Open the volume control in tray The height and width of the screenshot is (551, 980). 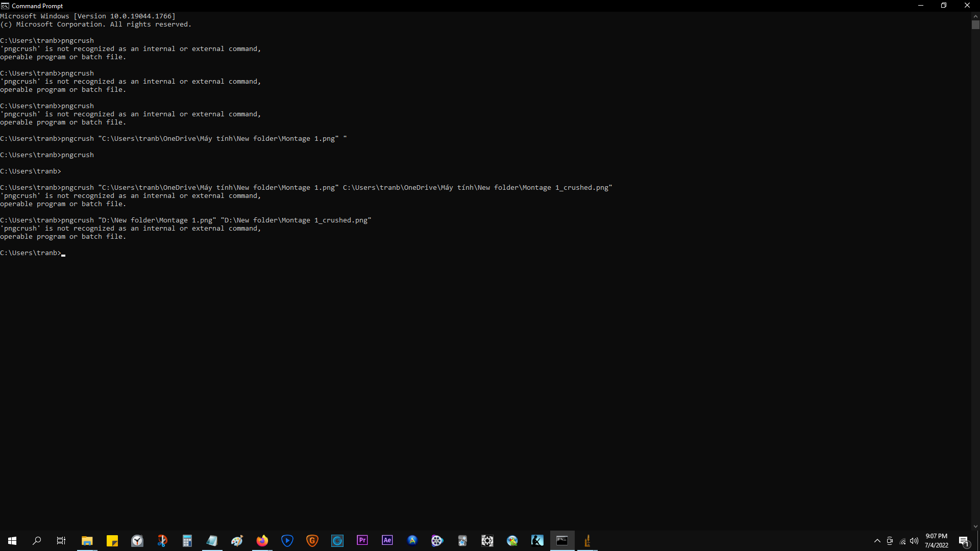914,541
